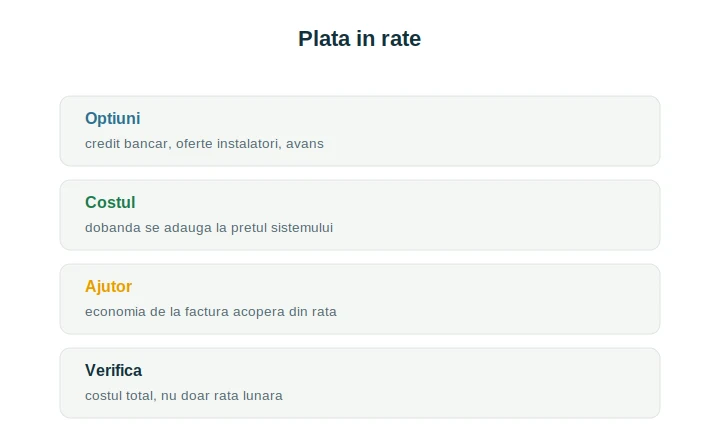The image size is (720, 440).
Task: Click the word "avans" in Optiuni description
Action: pyautogui.click(x=305, y=144)
